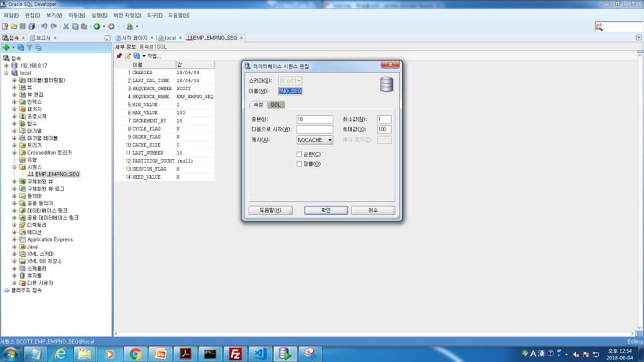Copy using the toolbar copy icon
This screenshot has height=362, width=644.
75,26
